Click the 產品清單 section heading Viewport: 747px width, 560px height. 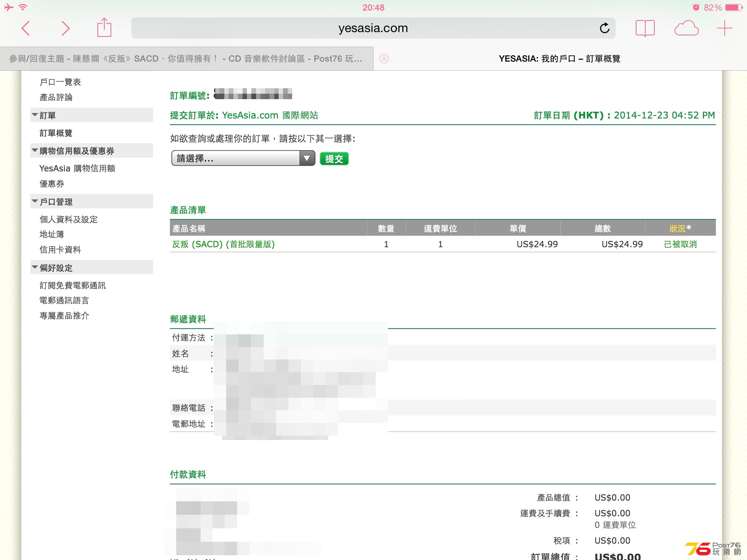coord(188,210)
